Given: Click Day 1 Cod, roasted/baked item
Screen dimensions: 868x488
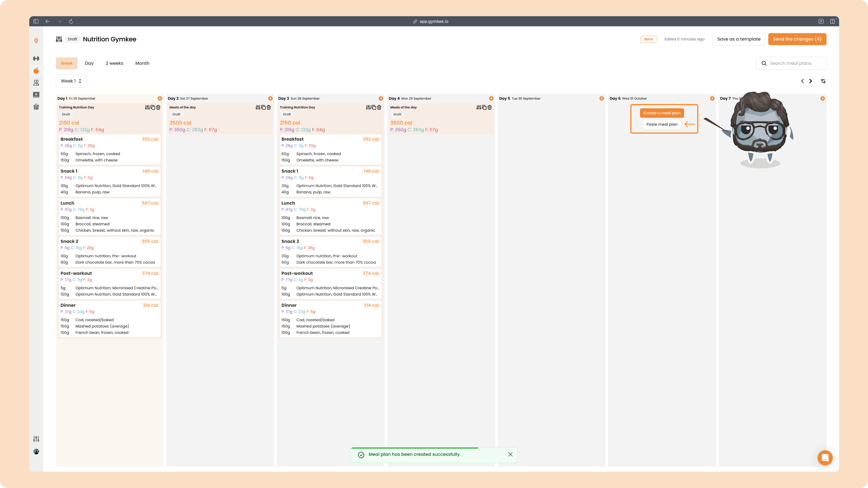Looking at the screenshot, I should tap(95, 320).
